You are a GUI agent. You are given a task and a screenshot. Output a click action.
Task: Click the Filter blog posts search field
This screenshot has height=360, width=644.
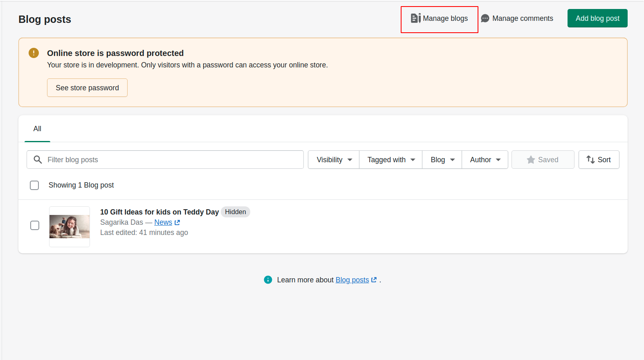pyautogui.click(x=172, y=160)
